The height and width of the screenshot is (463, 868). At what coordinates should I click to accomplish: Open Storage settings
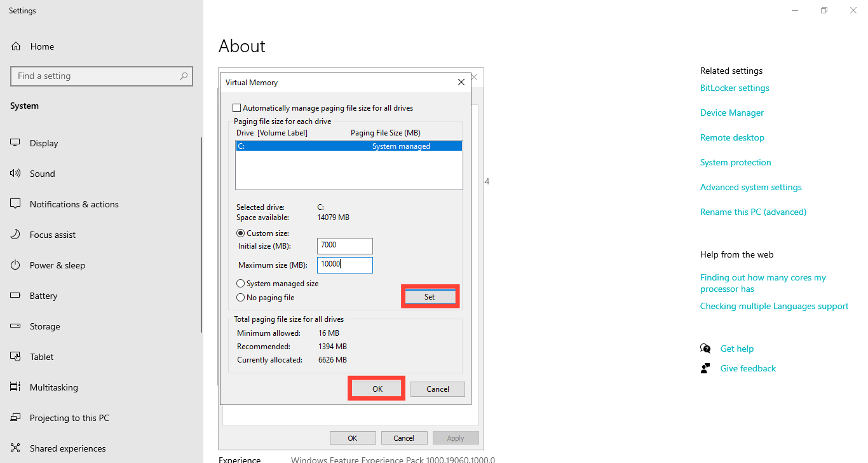[48, 326]
